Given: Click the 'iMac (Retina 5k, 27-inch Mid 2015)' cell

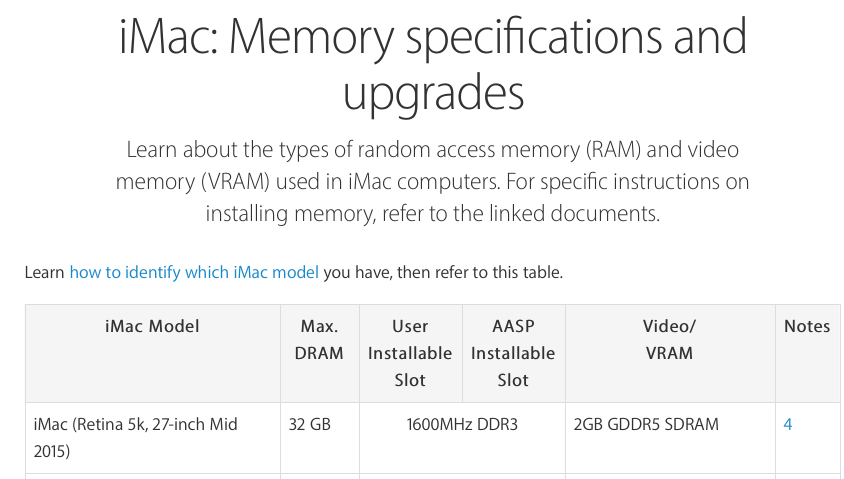Looking at the screenshot, I should click(x=152, y=438).
